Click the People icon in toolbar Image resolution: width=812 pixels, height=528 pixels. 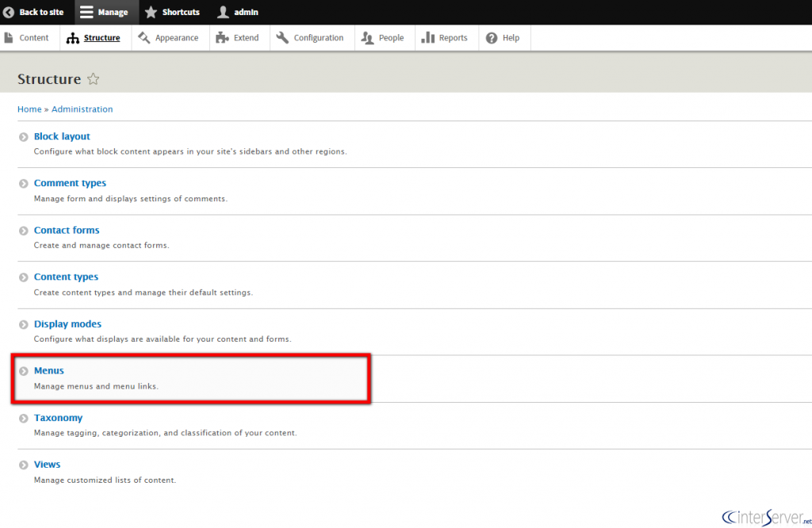(367, 38)
